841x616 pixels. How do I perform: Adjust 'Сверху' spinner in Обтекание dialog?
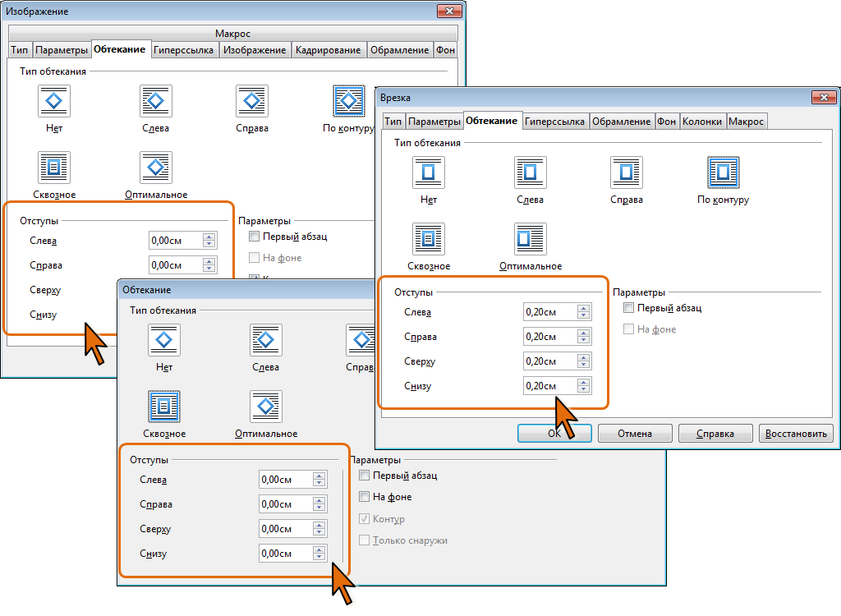click(319, 529)
